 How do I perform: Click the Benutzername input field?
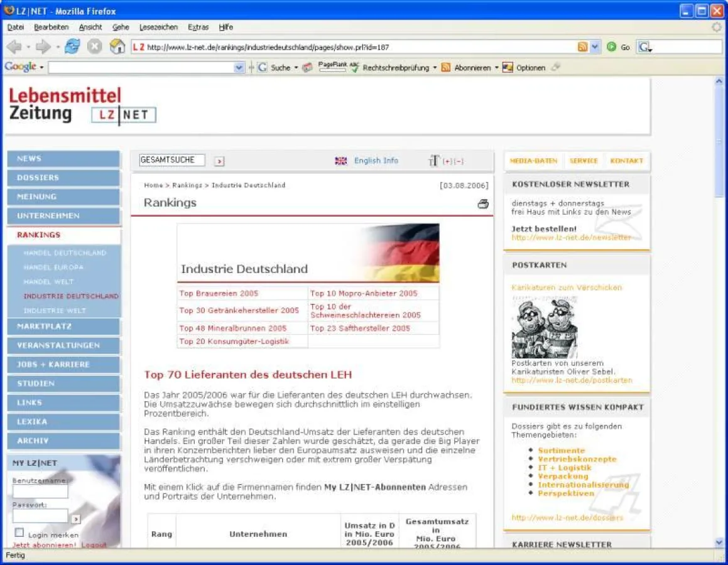(40, 491)
